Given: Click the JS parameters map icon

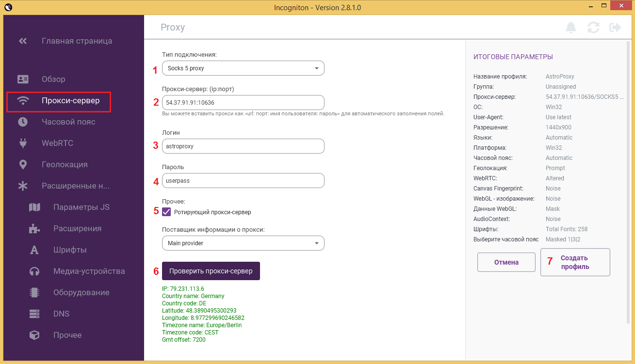Looking at the screenshot, I should click(x=34, y=207).
